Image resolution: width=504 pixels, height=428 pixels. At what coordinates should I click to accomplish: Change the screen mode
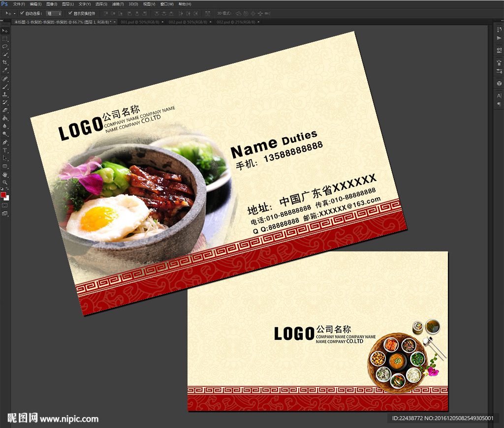click(4, 214)
